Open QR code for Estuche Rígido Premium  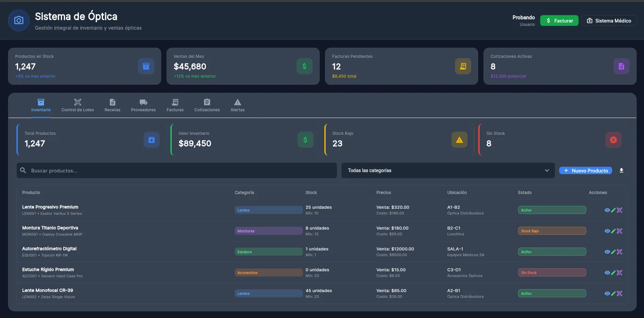619,273
